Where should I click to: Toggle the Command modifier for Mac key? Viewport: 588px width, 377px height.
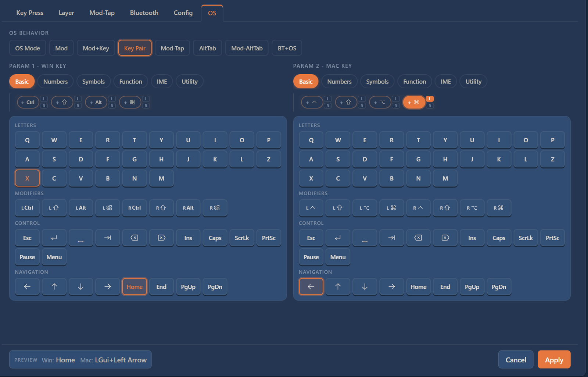[x=414, y=102]
